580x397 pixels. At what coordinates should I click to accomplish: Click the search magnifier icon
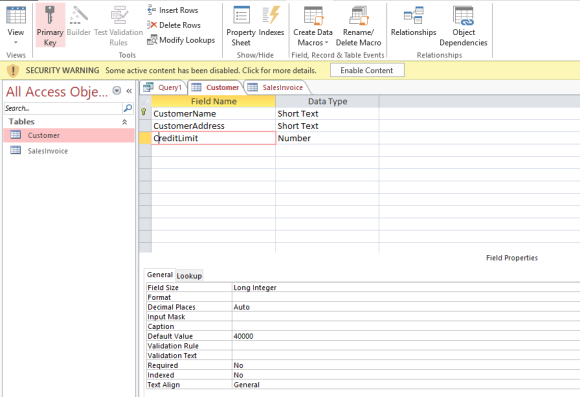tap(128, 108)
